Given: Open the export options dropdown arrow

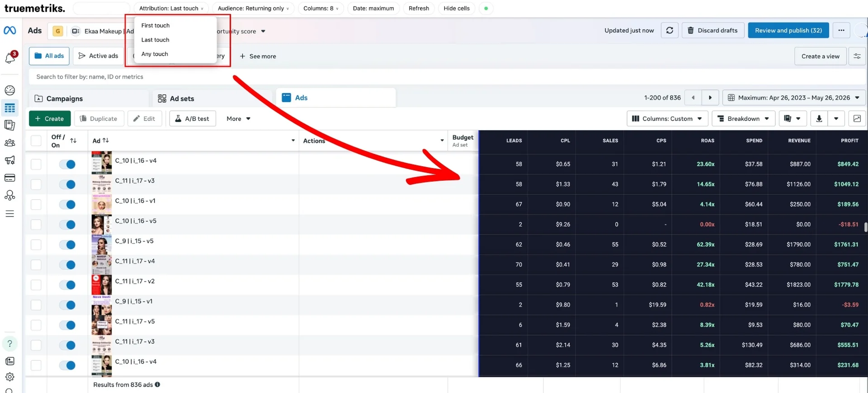Looking at the screenshot, I should pyautogui.click(x=836, y=118).
